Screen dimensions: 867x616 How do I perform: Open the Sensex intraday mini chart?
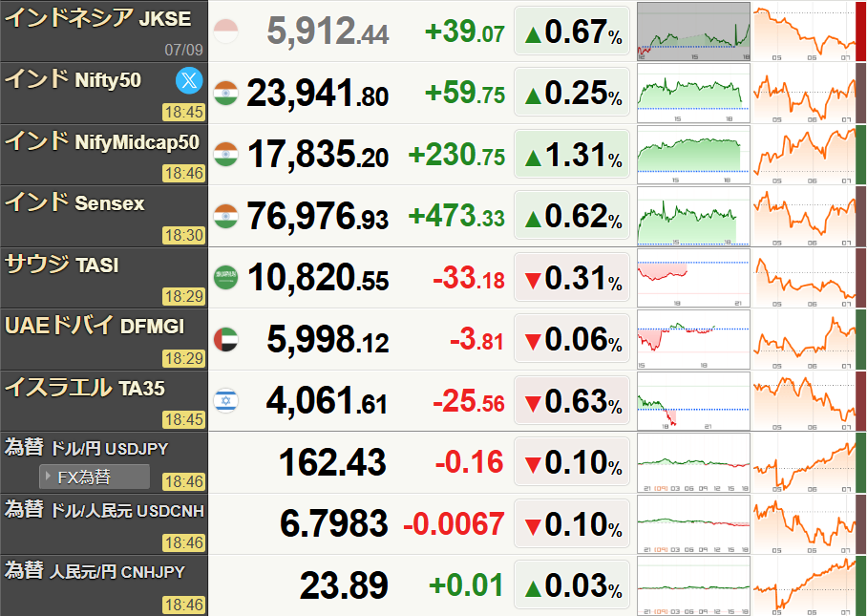[693, 216]
